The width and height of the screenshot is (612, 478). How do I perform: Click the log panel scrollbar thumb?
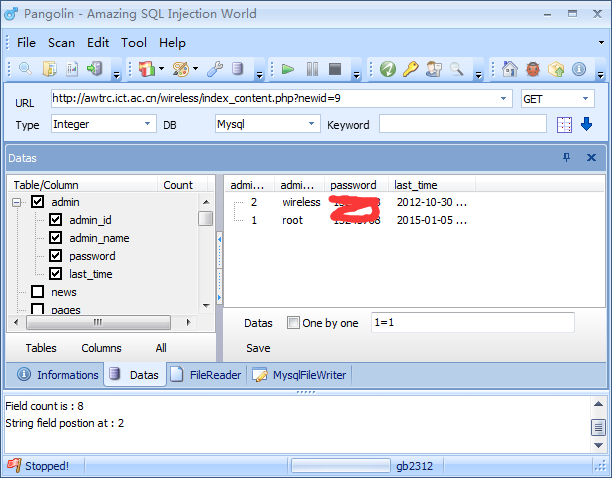pos(598,427)
